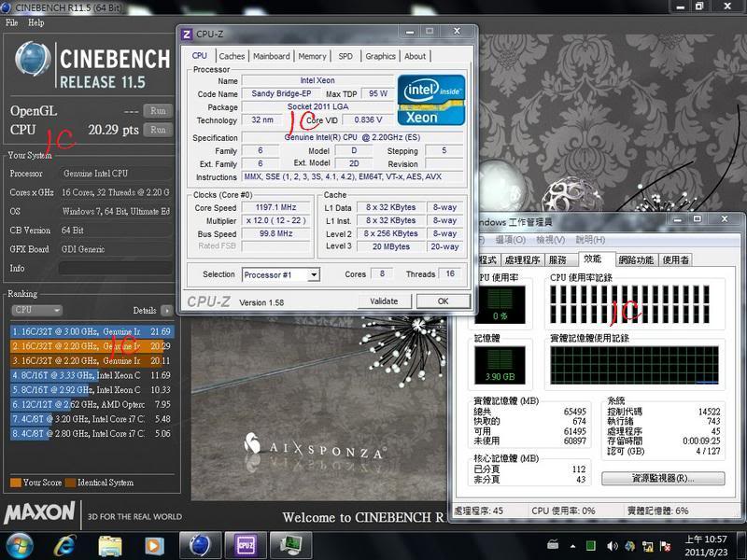Select ranking entry 8C/16T @ 2.92 GHz
747x560 pixels.
pyautogui.click(x=92, y=390)
